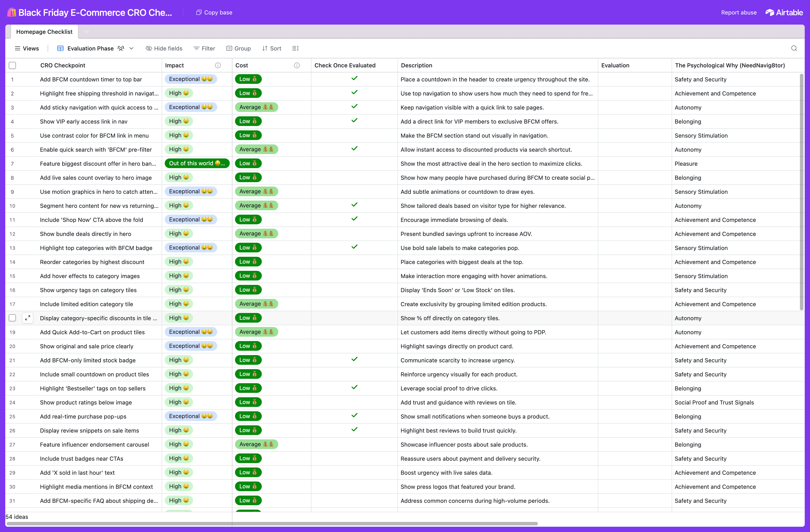Click the Group button
The width and height of the screenshot is (810, 532).
239,48
